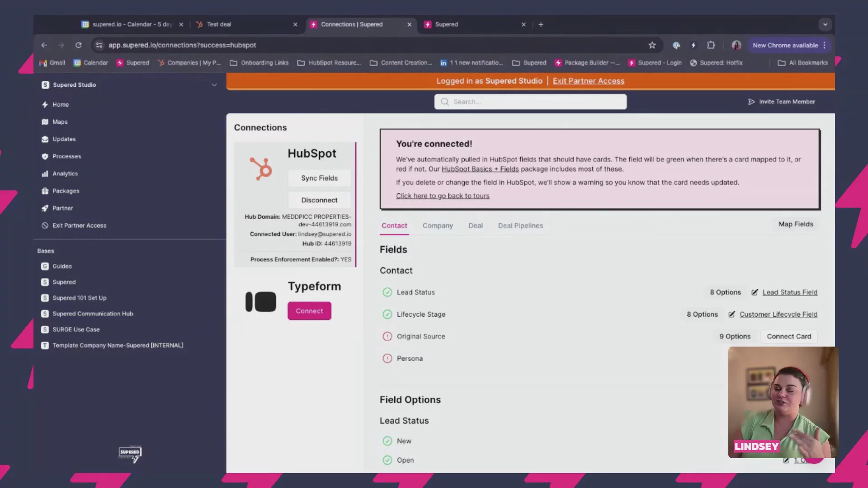Image resolution: width=868 pixels, height=488 pixels.
Task: Open the Supered - Login bookmark
Action: (655, 63)
